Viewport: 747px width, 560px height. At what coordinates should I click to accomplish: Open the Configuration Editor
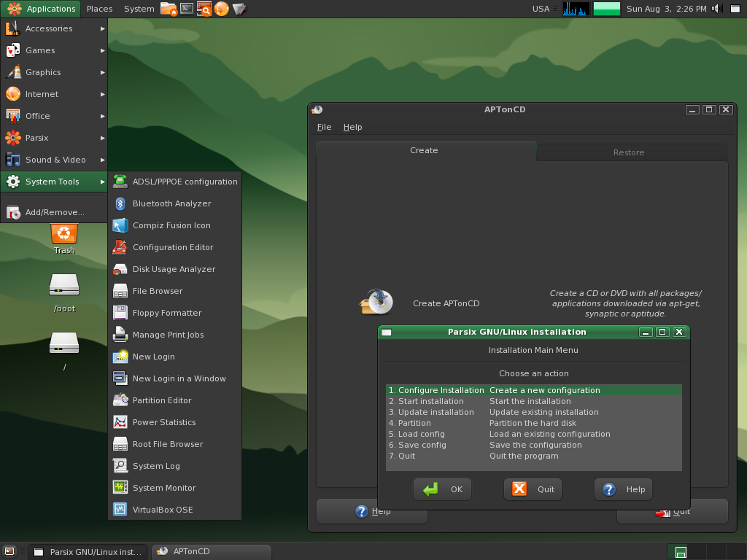(x=175, y=247)
